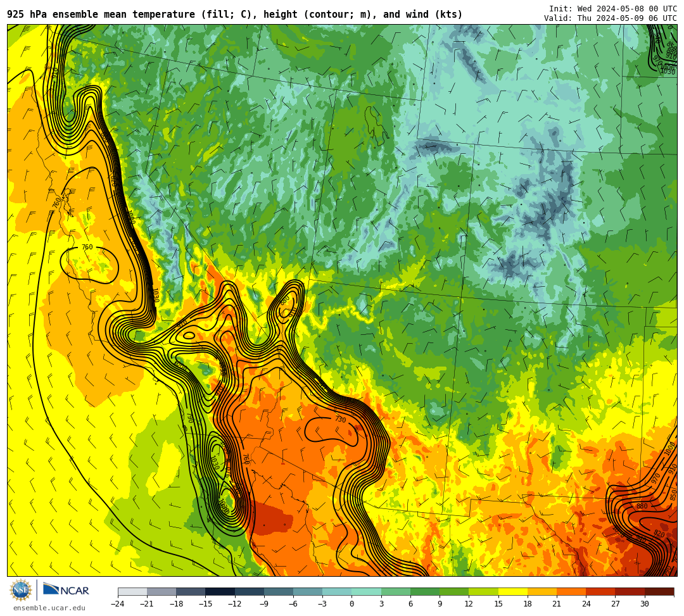Screen dimensions: 684x616
Task: Select the dark blue -12 to -9 swatch
Action: [x=250, y=591]
